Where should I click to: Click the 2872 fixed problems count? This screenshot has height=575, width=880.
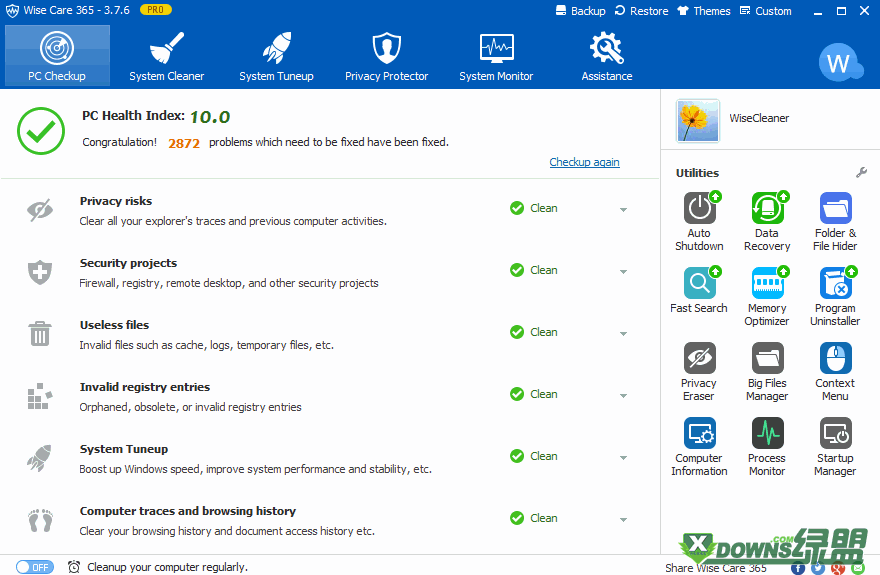coord(184,143)
